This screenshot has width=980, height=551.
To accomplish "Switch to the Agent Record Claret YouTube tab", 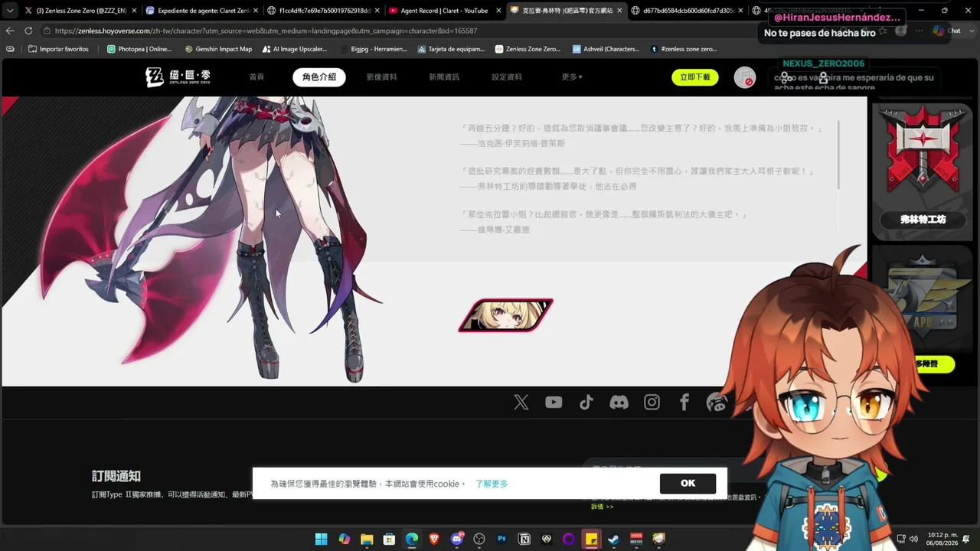I will coord(443,11).
